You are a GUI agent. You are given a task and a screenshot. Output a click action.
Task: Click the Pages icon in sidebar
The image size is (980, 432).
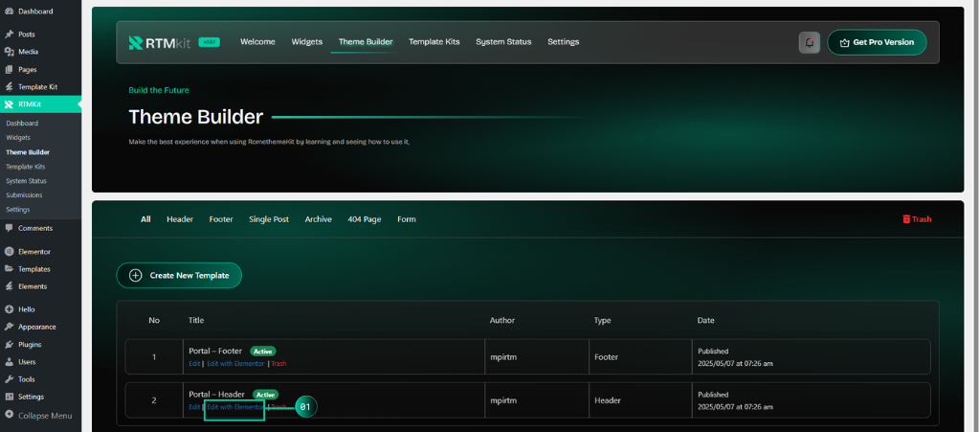tap(10, 69)
